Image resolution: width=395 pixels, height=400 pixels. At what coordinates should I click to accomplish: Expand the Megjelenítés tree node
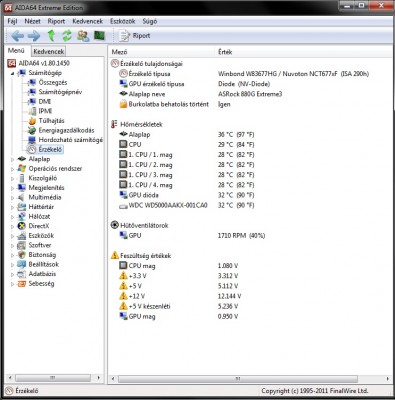(12, 188)
